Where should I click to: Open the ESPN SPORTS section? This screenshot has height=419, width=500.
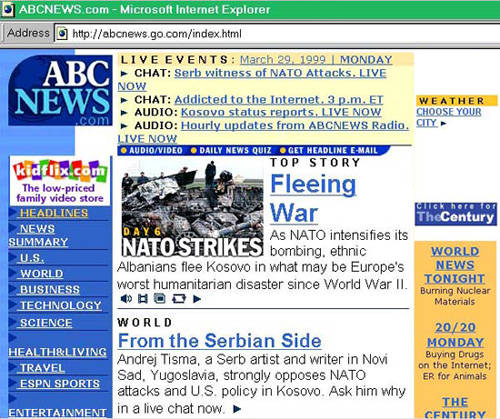[x=60, y=384]
